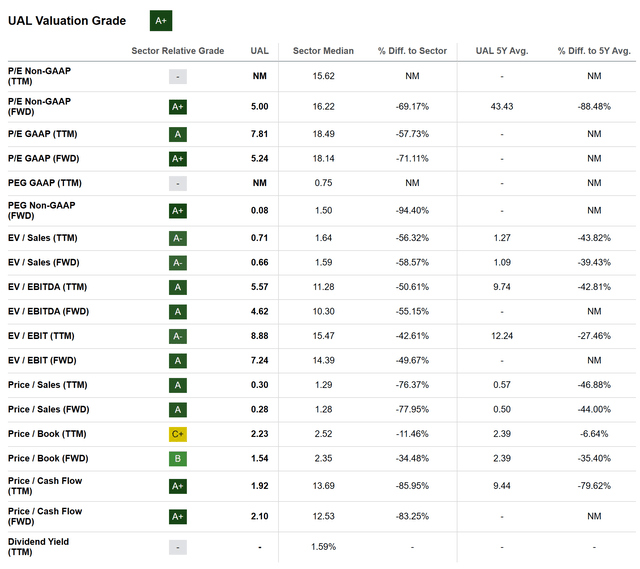Click the 1.59% sector median dividend yield
Screen dimensions: 640x569
pyautogui.click(x=323, y=547)
